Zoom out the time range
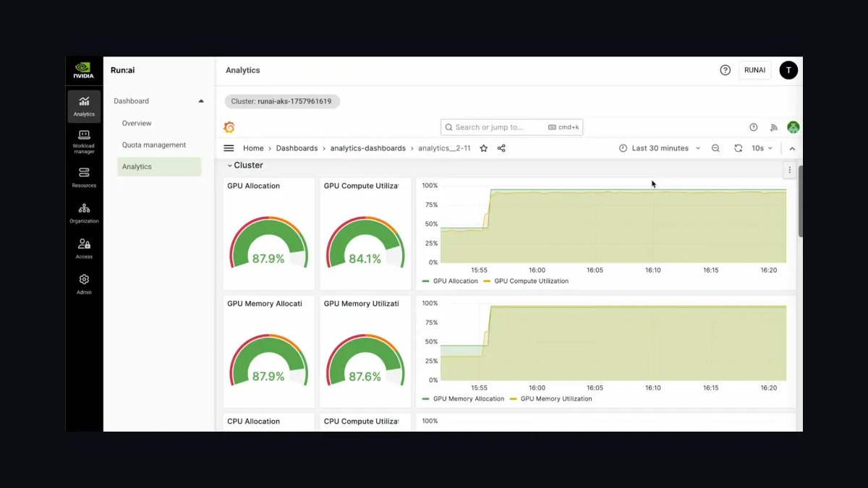Image resolution: width=868 pixels, height=488 pixels. 715,148
